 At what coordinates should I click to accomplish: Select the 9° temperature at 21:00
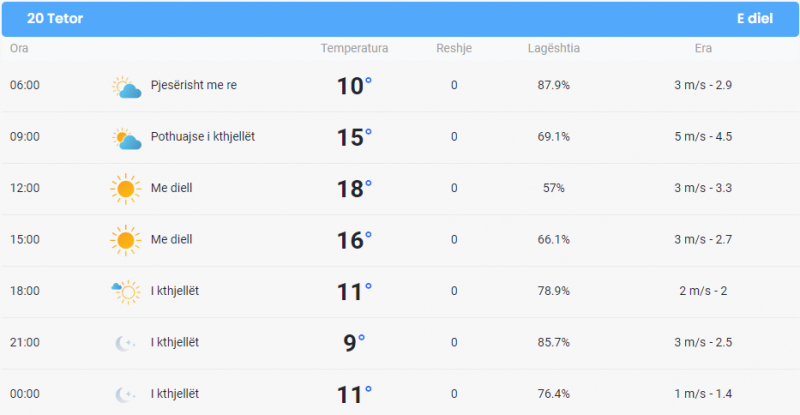(x=354, y=343)
